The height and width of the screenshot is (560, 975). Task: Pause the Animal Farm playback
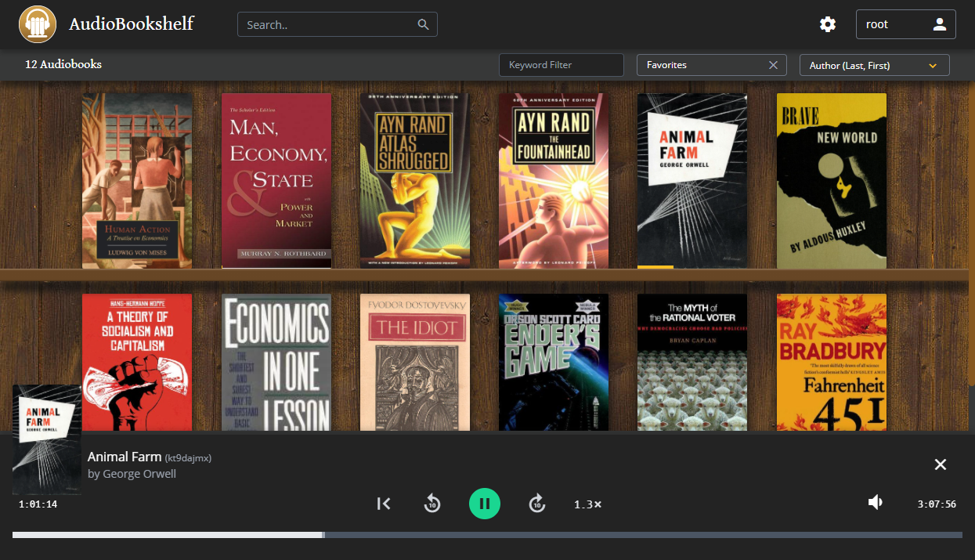484,504
